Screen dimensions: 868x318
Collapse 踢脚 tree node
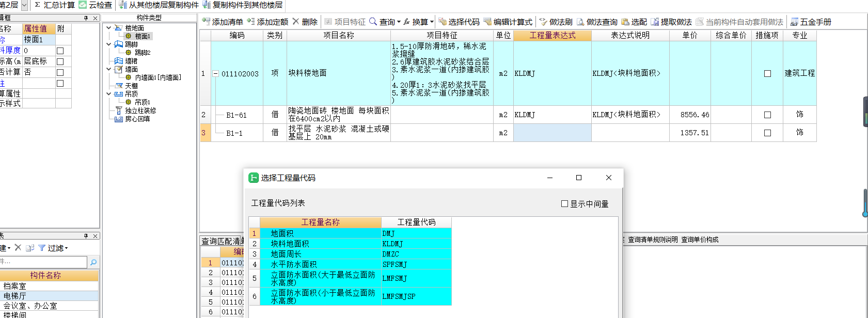click(108, 44)
